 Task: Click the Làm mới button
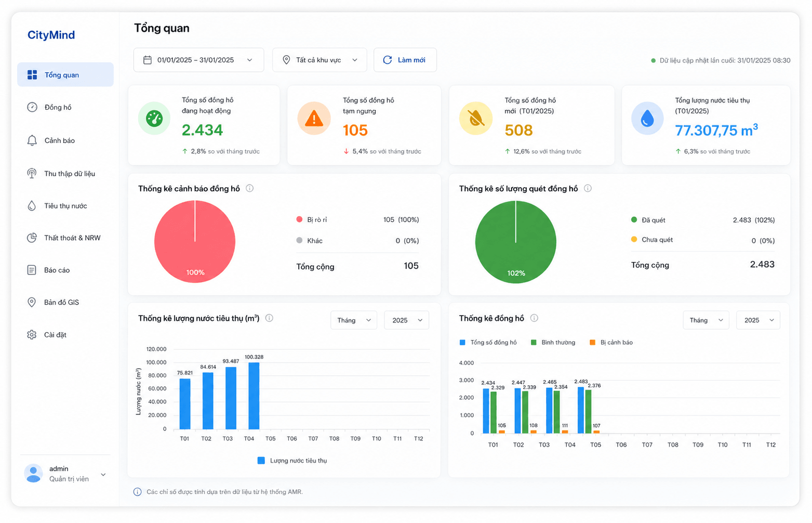coord(405,60)
